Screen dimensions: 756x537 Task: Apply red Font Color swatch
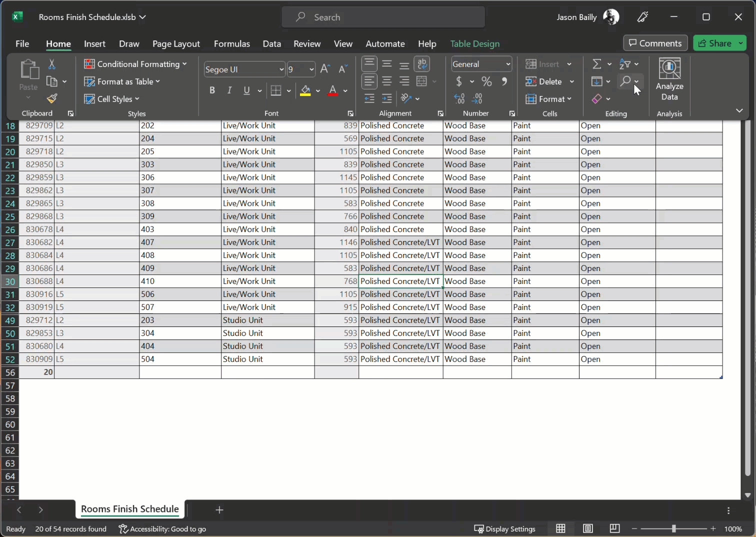click(x=333, y=90)
